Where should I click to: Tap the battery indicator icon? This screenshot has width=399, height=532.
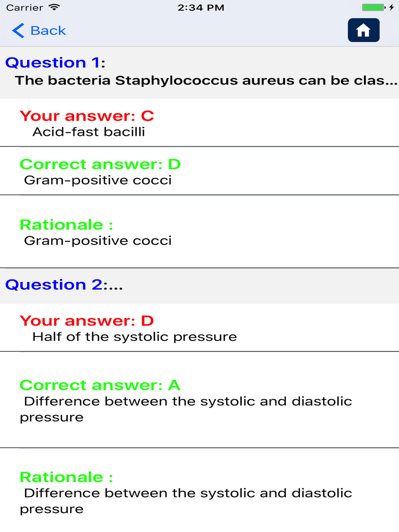coord(373,7)
